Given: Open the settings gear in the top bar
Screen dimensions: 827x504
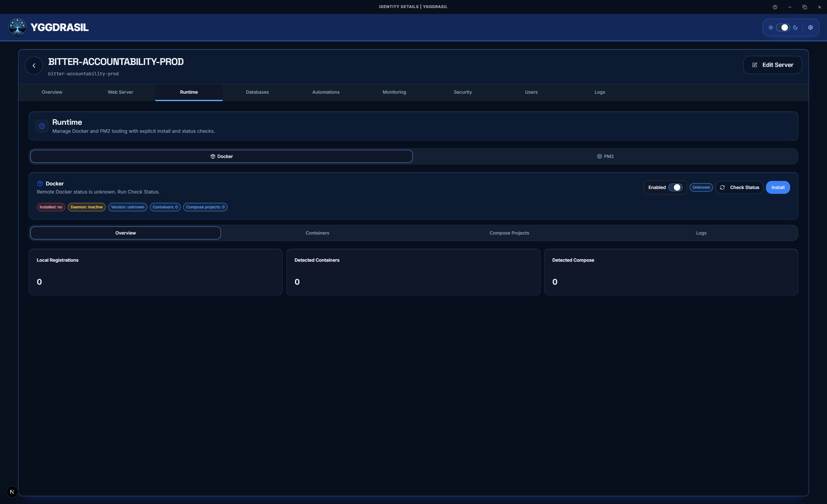Looking at the screenshot, I should [811, 27].
